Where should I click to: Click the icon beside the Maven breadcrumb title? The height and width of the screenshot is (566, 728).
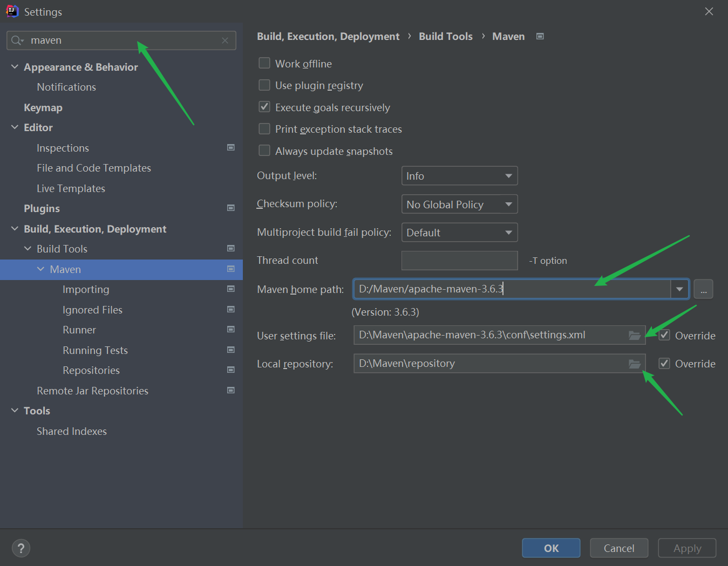[540, 36]
